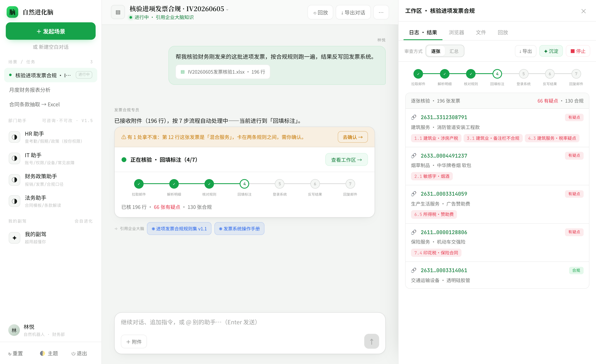Click chat step 6 反写结果 circle
This screenshot has width=596, height=364.
[x=315, y=184]
